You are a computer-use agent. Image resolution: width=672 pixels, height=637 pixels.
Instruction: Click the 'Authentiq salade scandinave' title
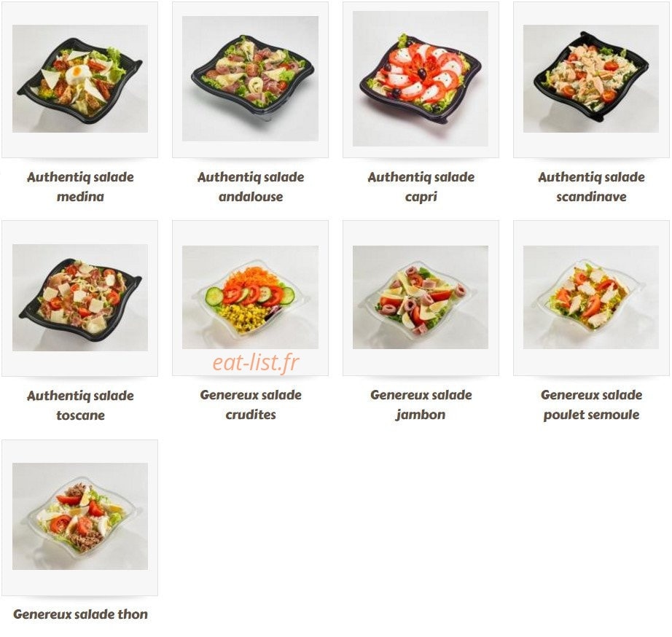(x=591, y=187)
